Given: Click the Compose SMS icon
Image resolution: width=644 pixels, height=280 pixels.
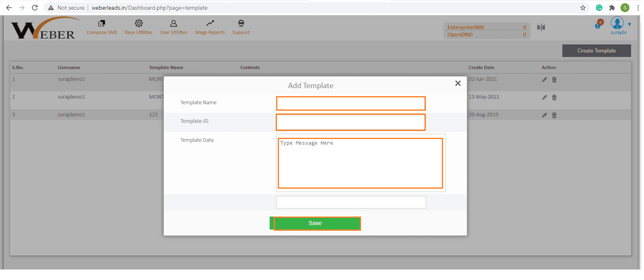Looking at the screenshot, I should click(101, 23).
